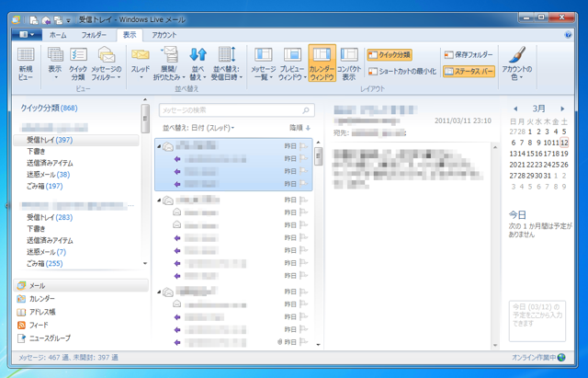The width and height of the screenshot is (588, 378).
Task: Click the help question mark icon
Action: (x=568, y=35)
